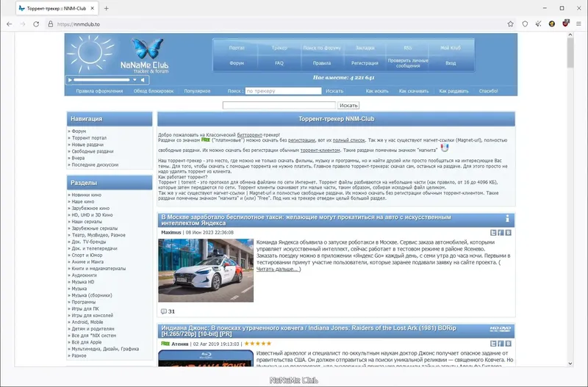
Task: Go back to previous page
Action: coord(10,24)
